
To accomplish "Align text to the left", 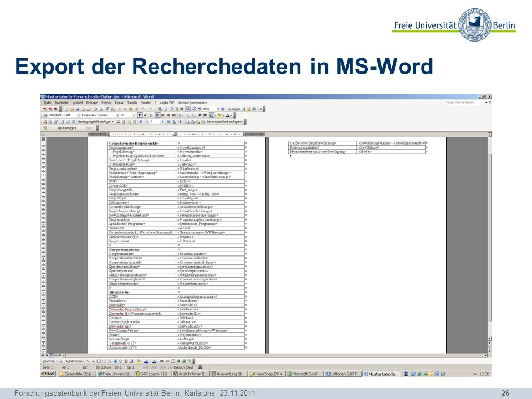I will point(157,115).
